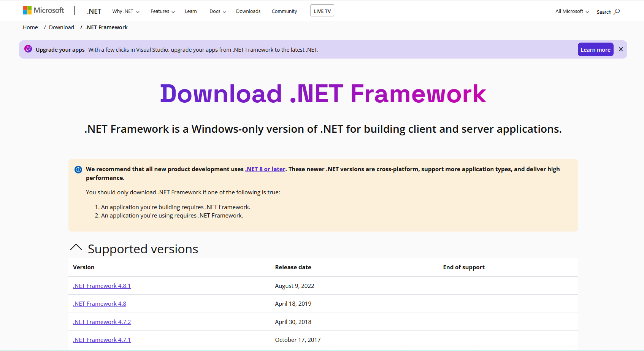The height and width of the screenshot is (351, 644).
Task: Click the Version column header
Action: [x=84, y=267]
